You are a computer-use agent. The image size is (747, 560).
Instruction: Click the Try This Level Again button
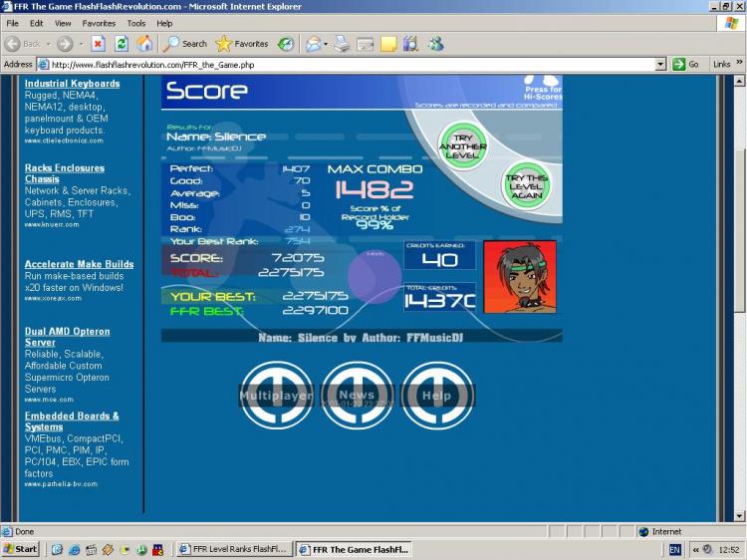pos(526,183)
